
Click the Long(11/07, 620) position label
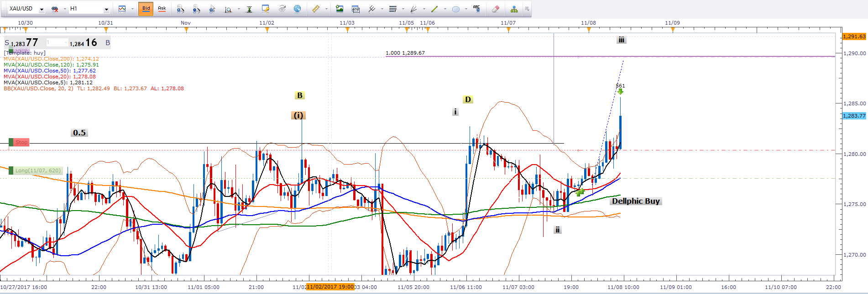tap(37, 170)
